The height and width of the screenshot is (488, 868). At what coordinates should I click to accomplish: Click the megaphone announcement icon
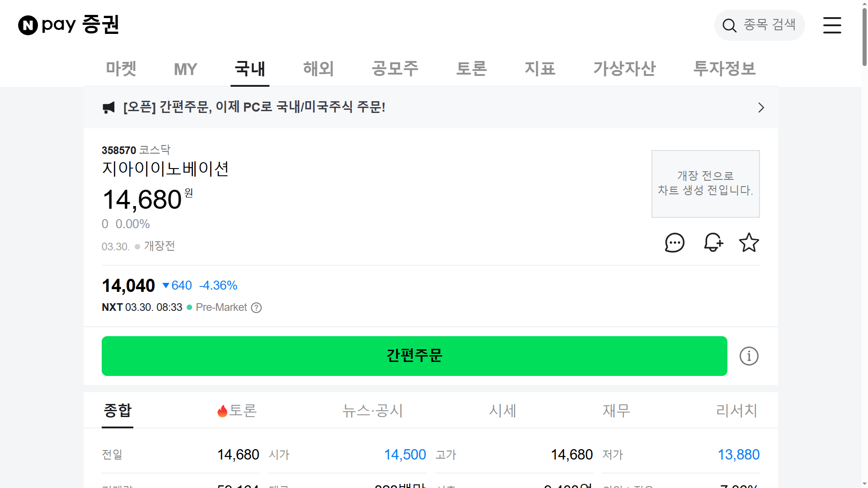[x=108, y=108]
